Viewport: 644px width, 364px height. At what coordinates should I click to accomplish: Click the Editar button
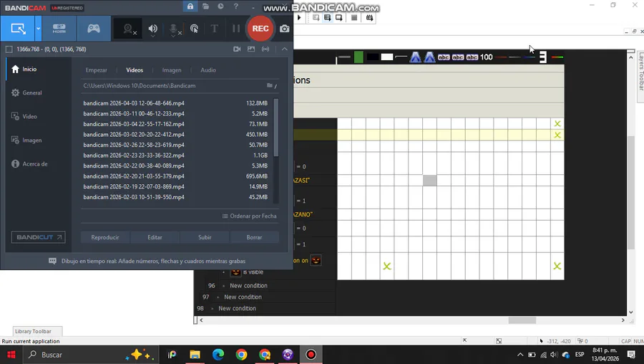(155, 237)
